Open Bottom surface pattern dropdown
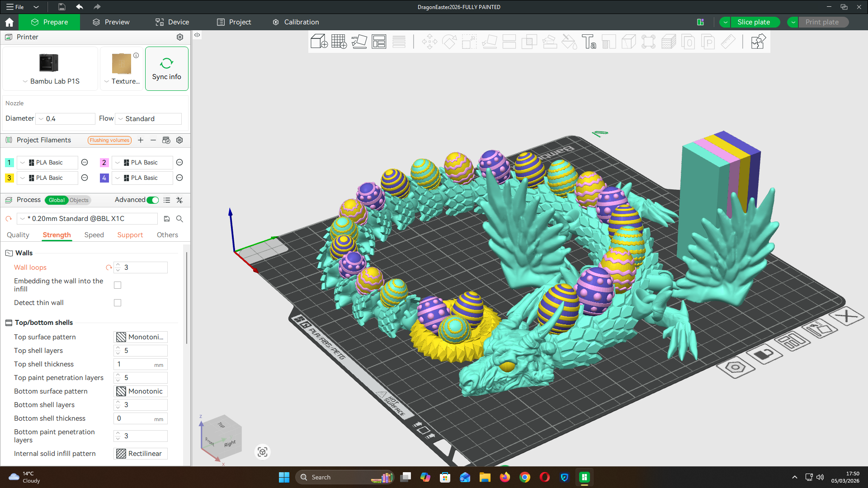This screenshot has width=868, height=488. coord(141,391)
